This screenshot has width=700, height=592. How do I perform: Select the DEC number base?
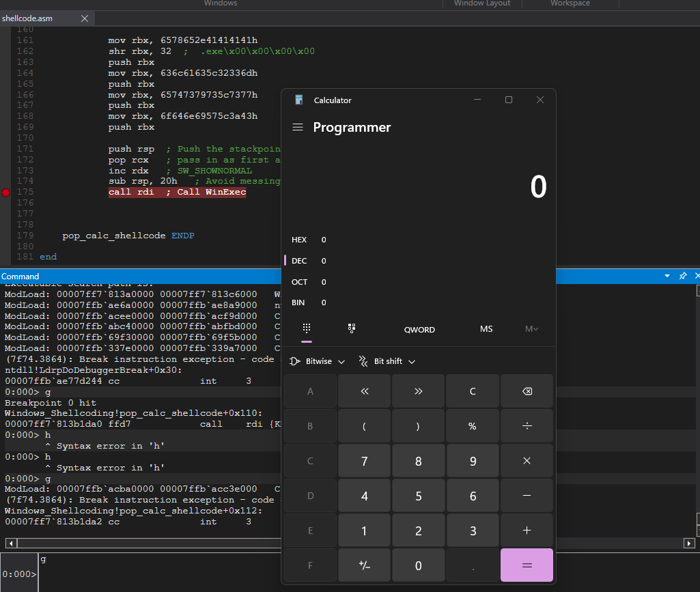(x=309, y=261)
